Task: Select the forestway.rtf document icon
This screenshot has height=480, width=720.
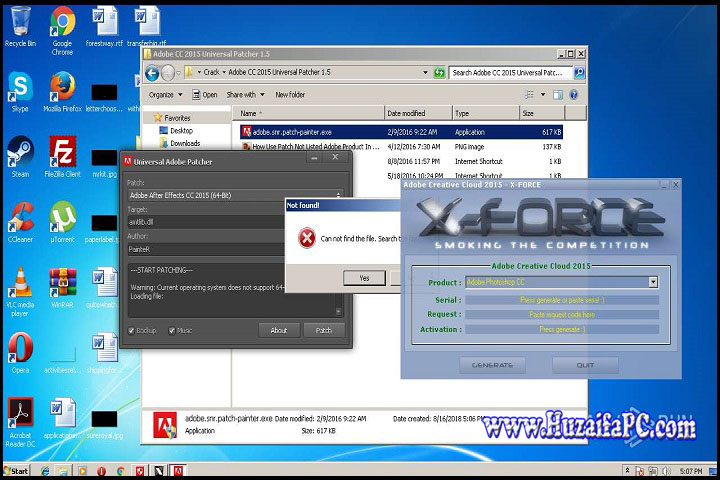Action: click(x=104, y=27)
